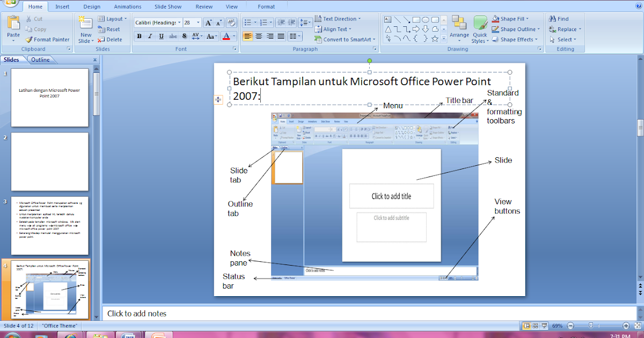Open Shape Effects menu
644x338 pixels.
point(514,39)
